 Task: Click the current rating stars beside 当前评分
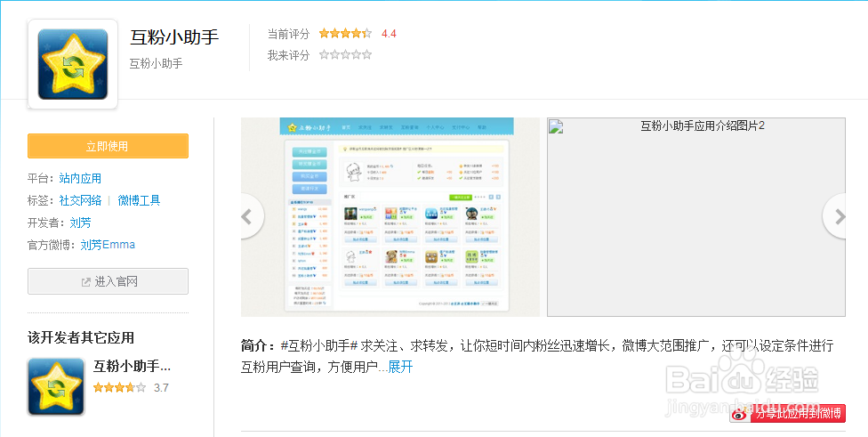point(345,33)
